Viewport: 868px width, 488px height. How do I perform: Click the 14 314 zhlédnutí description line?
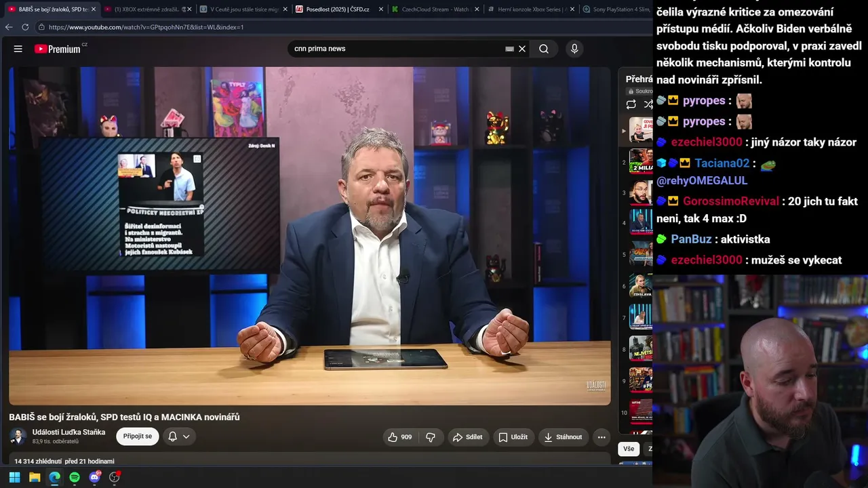pos(64,461)
